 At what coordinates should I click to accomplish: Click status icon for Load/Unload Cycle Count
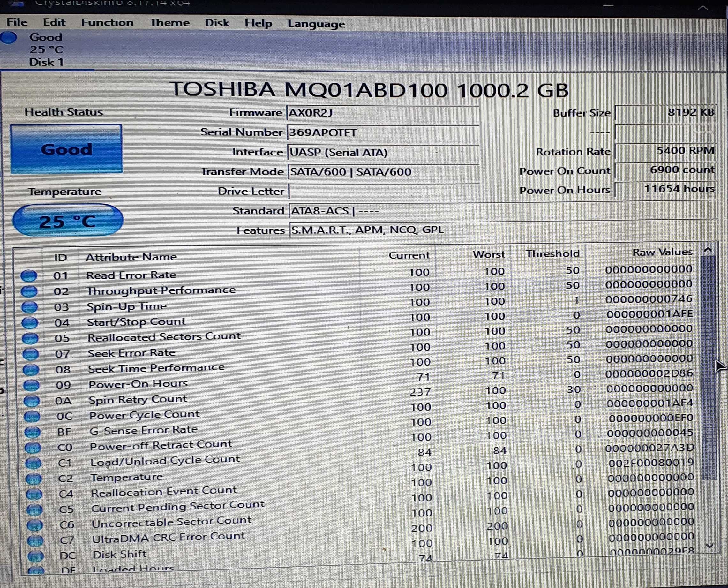[33, 463]
